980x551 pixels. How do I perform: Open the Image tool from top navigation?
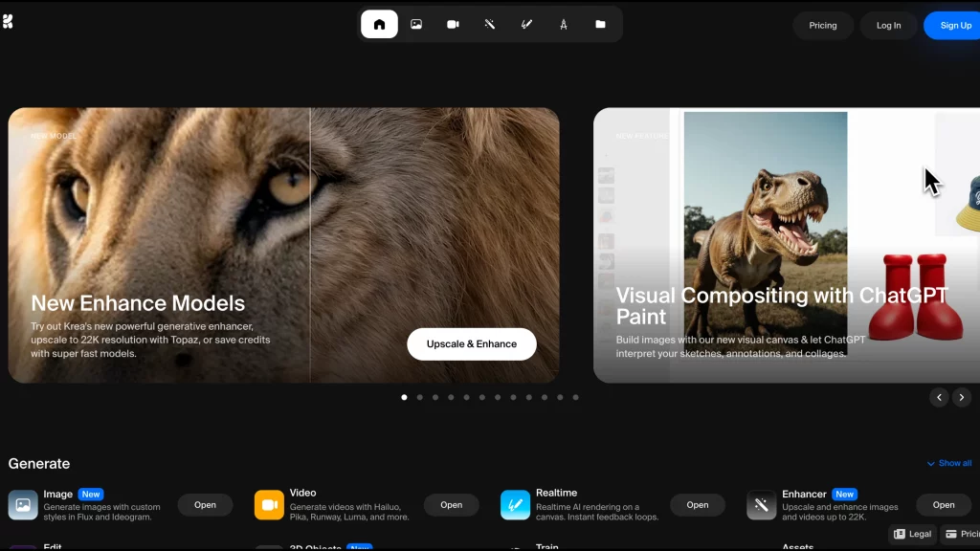[416, 25]
